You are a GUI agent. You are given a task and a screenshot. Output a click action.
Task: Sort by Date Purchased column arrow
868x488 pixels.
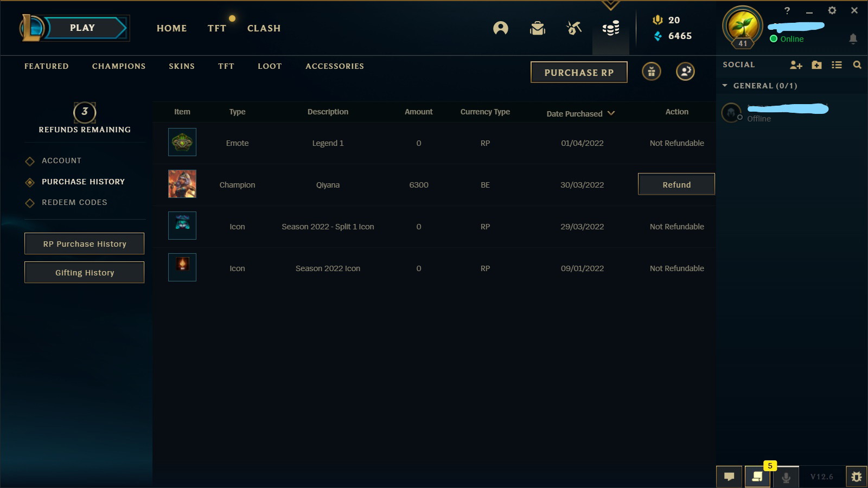pyautogui.click(x=611, y=113)
